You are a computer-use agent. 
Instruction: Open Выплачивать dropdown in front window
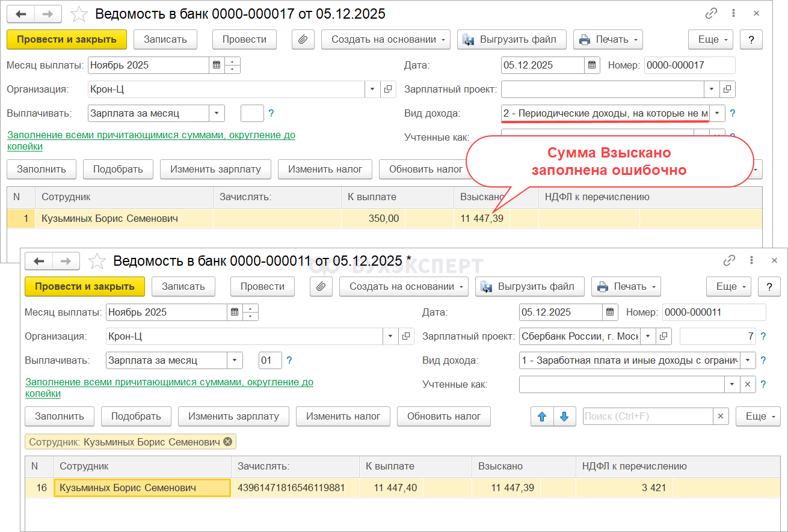(235, 360)
